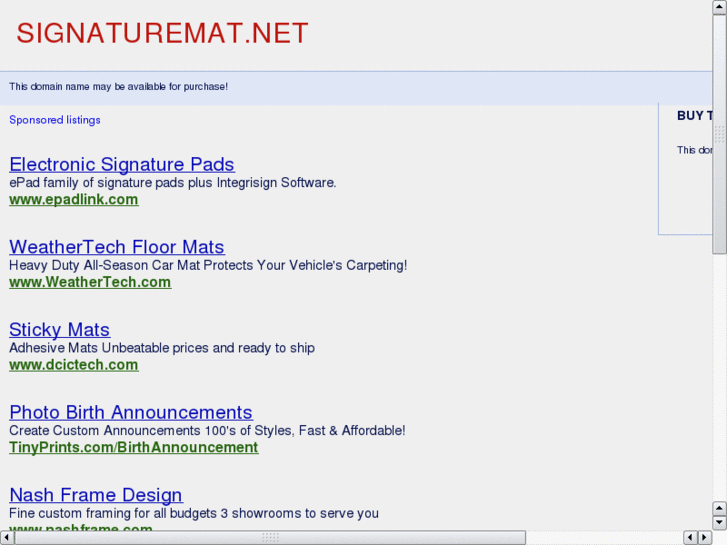Click 'Create Custom Announcements' description

point(207,430)
